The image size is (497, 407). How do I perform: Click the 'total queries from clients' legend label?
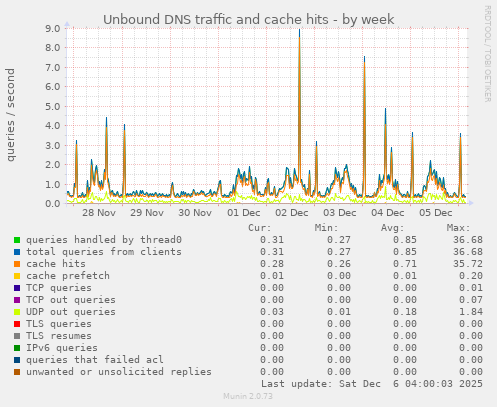click(x=104, y=252)
